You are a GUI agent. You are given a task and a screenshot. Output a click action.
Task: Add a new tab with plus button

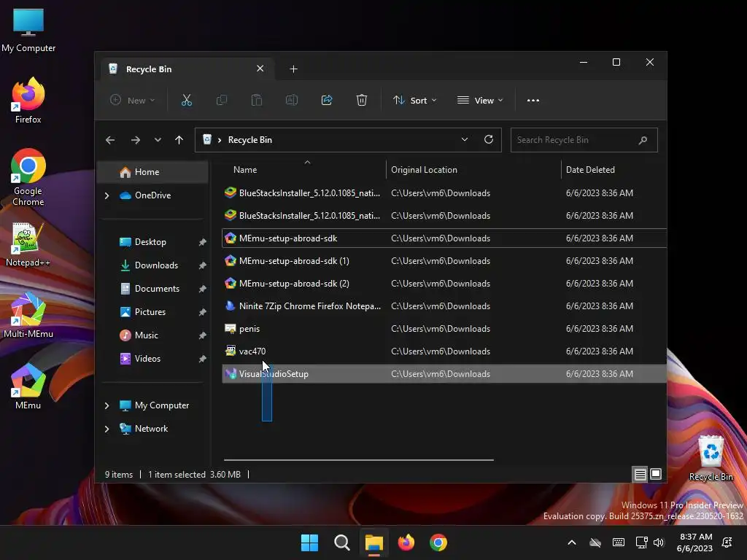point(293,69)
